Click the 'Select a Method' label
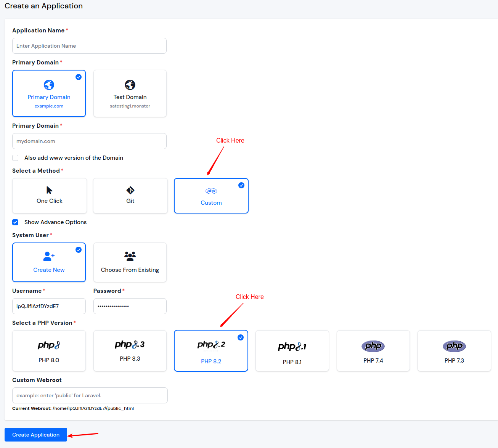The height and width of the screenshot is (448, 498). [x=36, y=171]
